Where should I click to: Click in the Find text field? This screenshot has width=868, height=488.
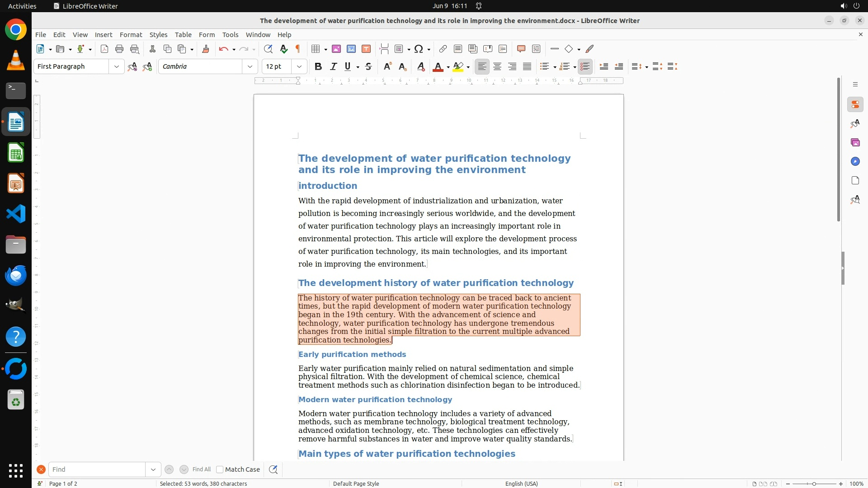97,469
